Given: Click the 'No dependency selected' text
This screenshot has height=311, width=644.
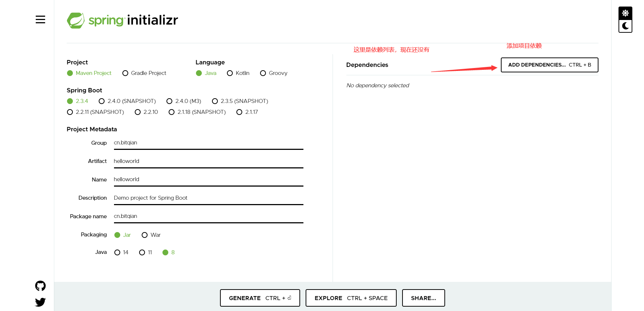Looking at the screenshot, I should [378, 85].
